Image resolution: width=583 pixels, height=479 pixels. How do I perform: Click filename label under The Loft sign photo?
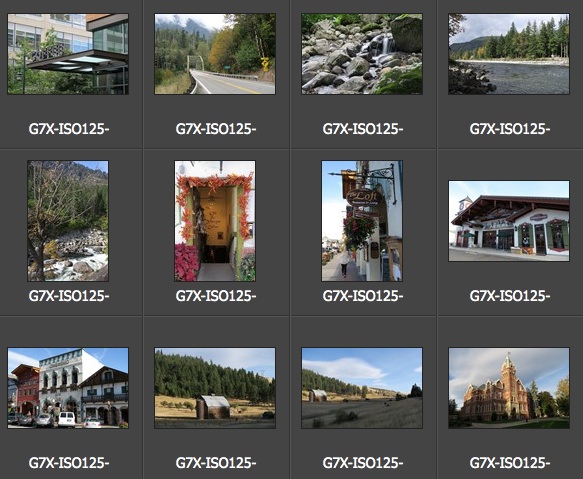pos(363,296)
